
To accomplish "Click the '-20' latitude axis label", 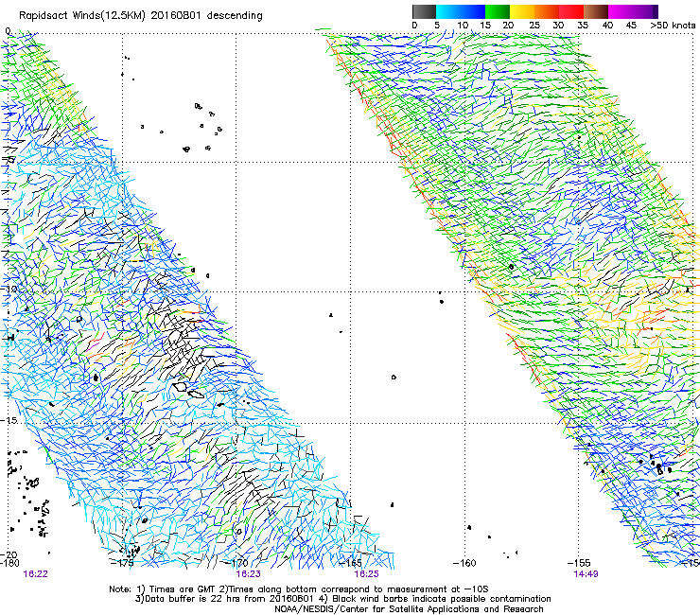I will (x=9, y=554).
